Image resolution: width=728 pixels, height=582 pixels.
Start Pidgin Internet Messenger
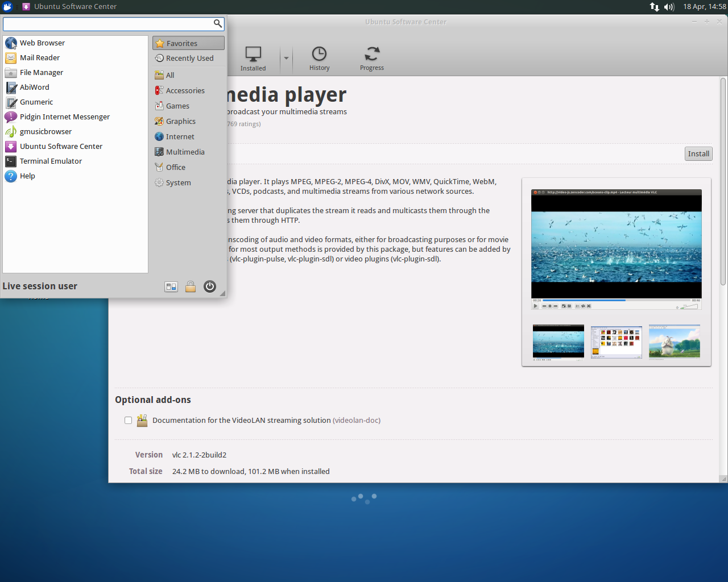(75, 117)
